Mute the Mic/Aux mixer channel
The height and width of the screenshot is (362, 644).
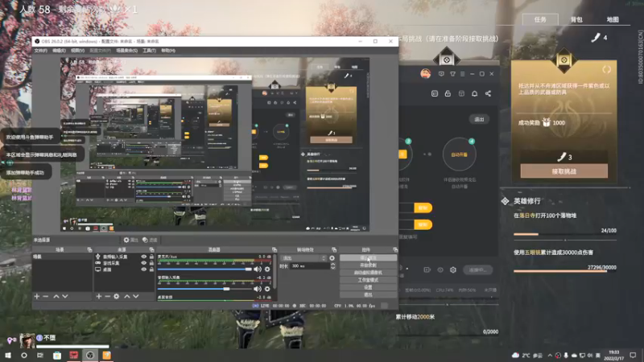coord(258,269)
